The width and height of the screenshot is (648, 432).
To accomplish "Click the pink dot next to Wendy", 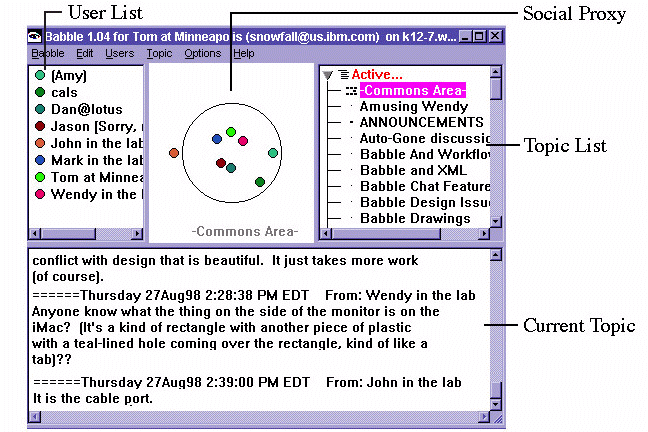I will tap(39, 194).
